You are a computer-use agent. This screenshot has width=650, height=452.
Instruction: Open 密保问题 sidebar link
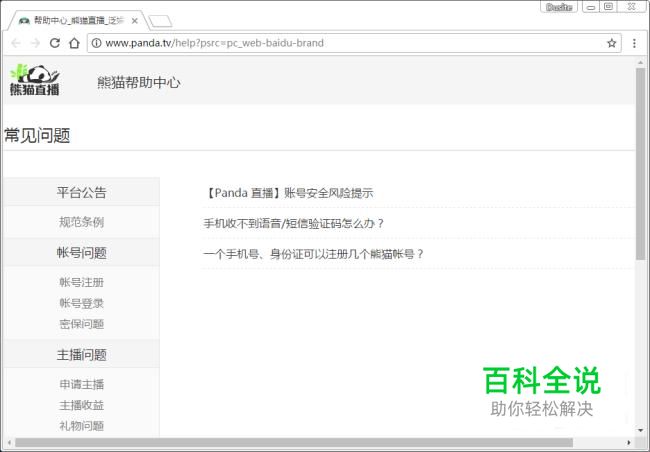point(82,324)
